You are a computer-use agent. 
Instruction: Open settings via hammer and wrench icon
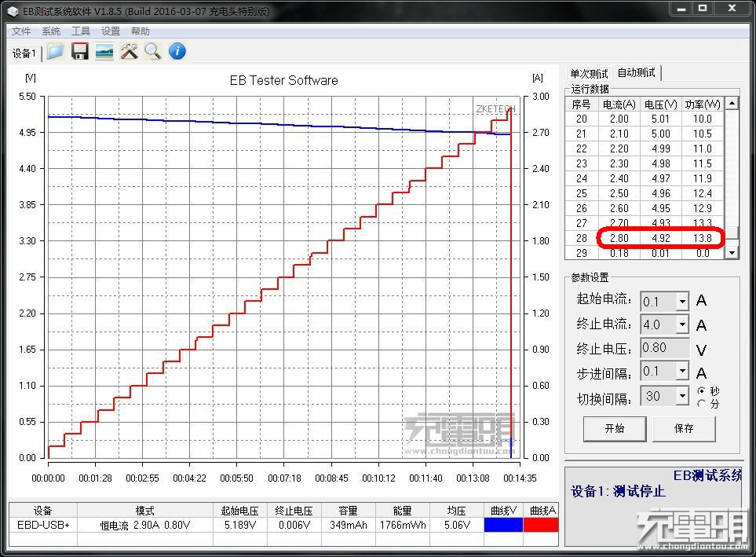(x=129, y=51)
